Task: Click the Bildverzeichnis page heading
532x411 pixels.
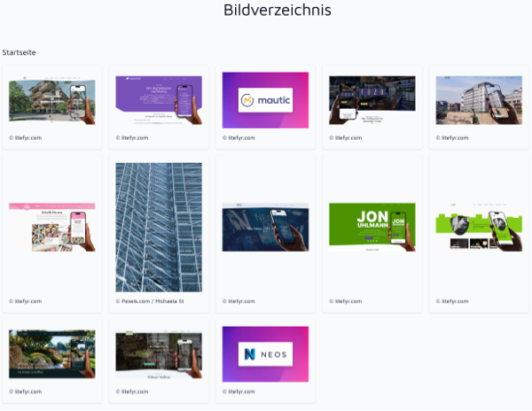Action: click(265, 12)
